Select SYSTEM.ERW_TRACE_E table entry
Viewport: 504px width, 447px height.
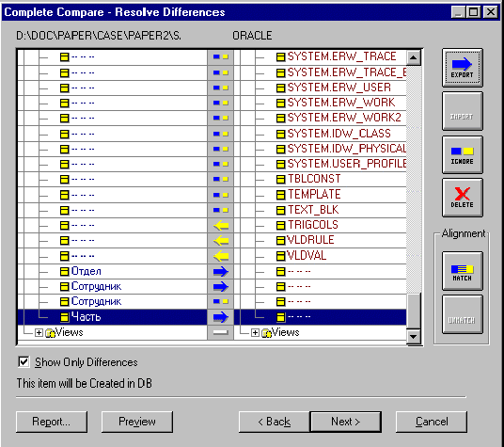point(347,72)
